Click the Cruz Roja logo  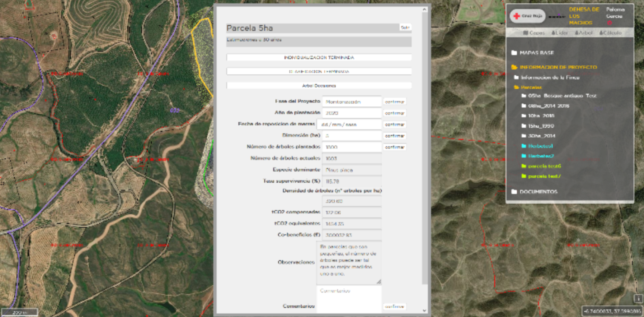pyautogui.click(x=528, y=16)
